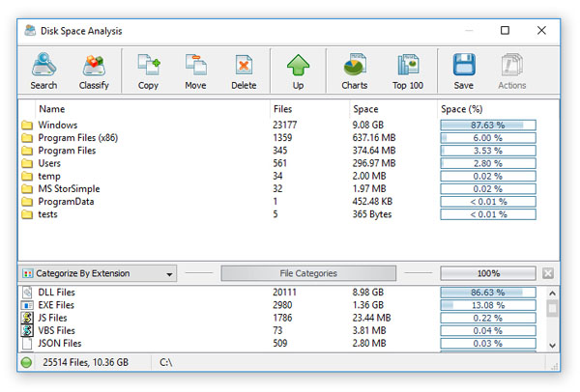Select the VBS Files category name
580x392 pixels.
point(56,330)
